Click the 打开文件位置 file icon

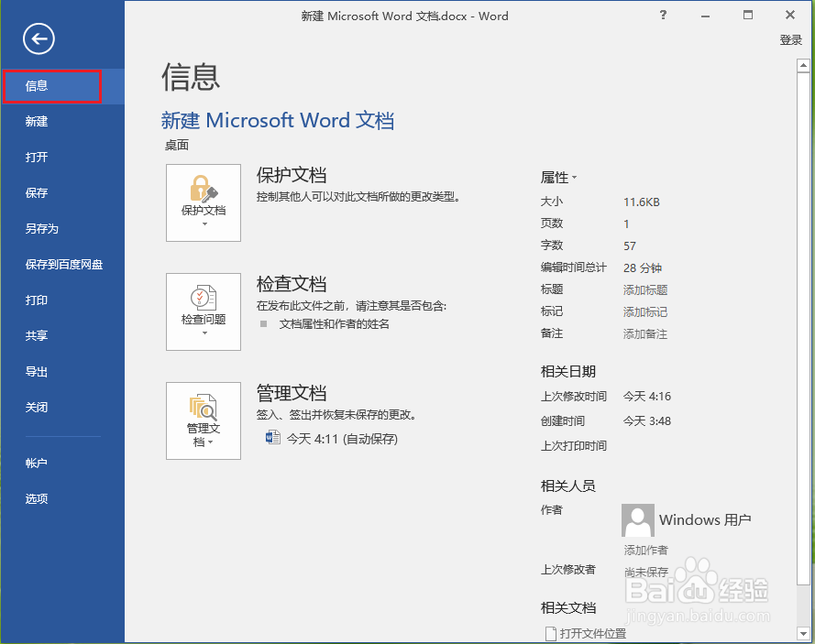tap(550, 634)
